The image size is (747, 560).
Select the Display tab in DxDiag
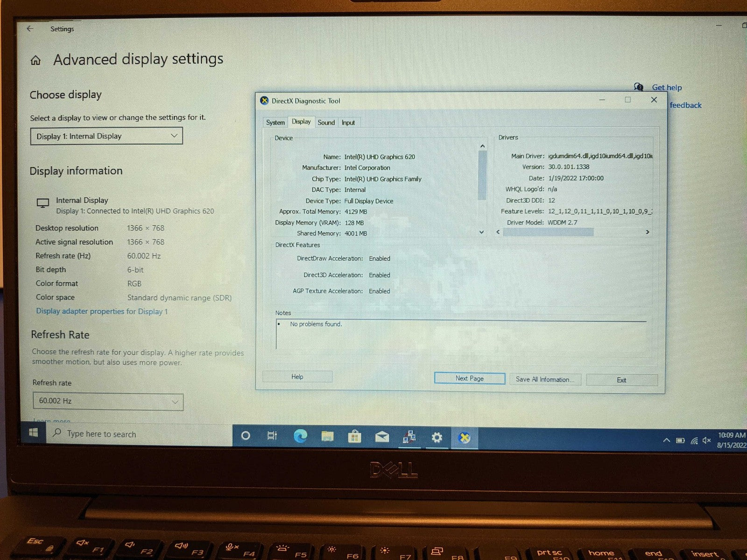(301, 121)
